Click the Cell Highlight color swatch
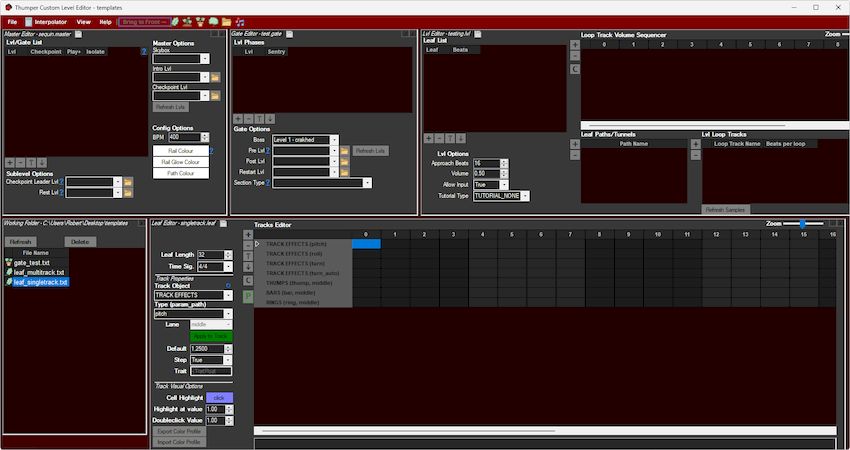Viewport: 850px width, 450px height. (218, 397)
